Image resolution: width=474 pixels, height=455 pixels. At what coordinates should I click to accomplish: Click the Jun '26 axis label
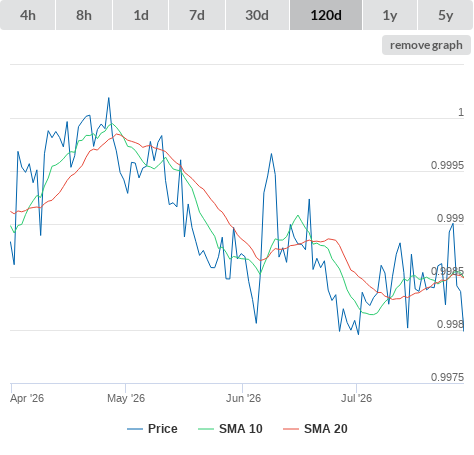tap(243, 398)
